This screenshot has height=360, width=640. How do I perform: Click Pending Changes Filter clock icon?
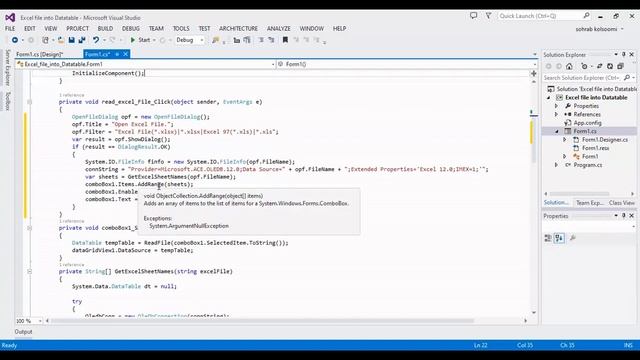[584, 66]
